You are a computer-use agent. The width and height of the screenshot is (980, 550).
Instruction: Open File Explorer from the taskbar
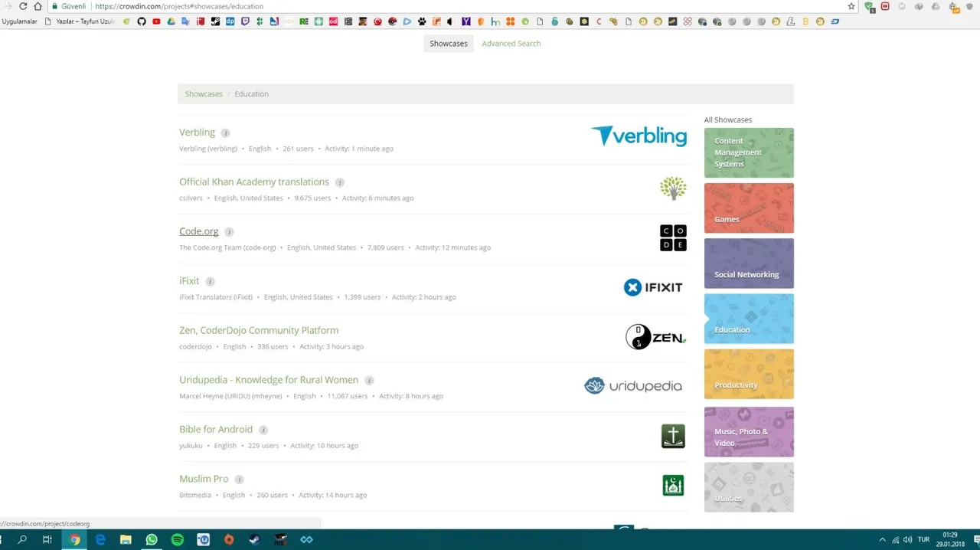coord(126,539)
